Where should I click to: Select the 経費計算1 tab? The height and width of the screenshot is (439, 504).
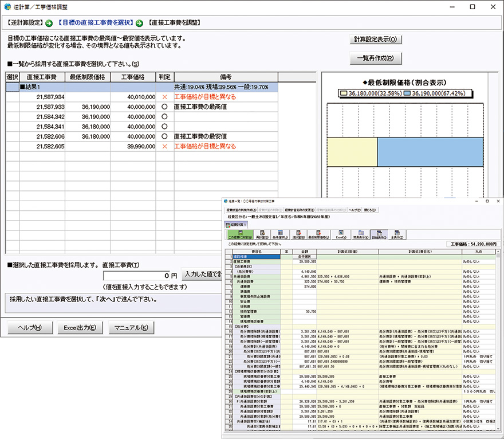(238, 225)
